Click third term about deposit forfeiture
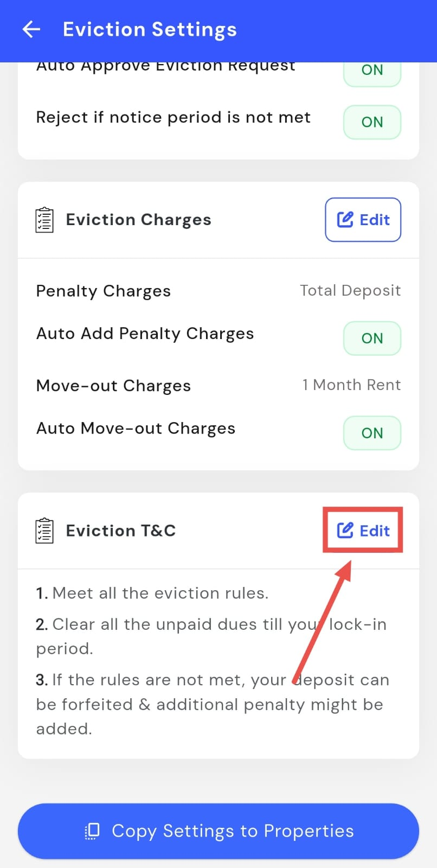Screen dimensions: 437x868 pos(212,704)
